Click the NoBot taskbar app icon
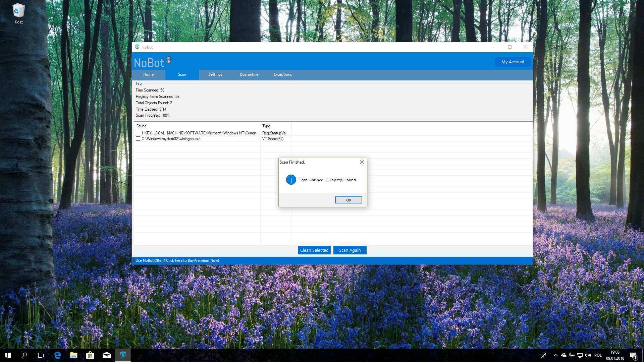The width and height of the screenshot is (644, 362). (123, 355)
